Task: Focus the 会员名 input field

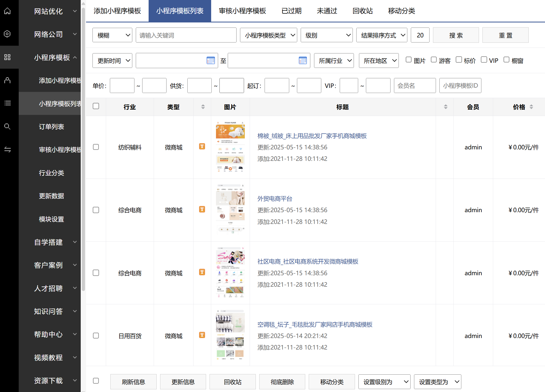Action: 415,86
